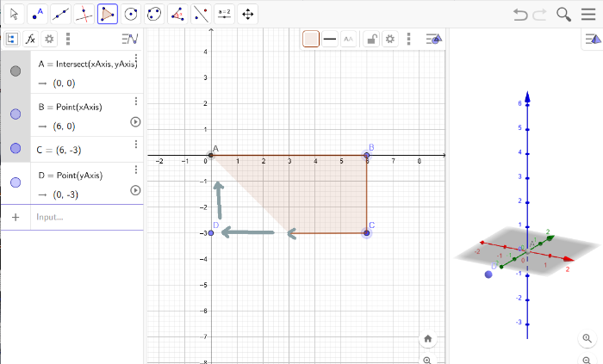Select the Perpendicular Line tool
The image size is (603, 364).
click(x=84, y=15)
